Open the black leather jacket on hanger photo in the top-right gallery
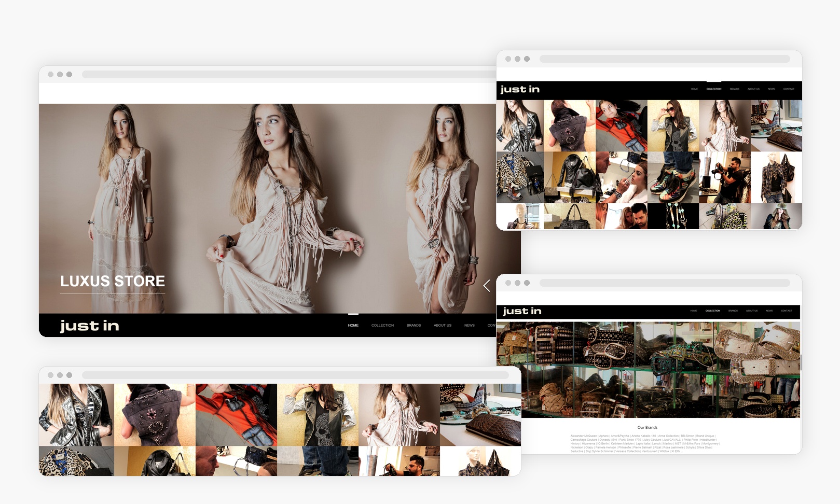The width and height of the screenshot is (840, 504). pyautogui.click(x=570, y=177)
